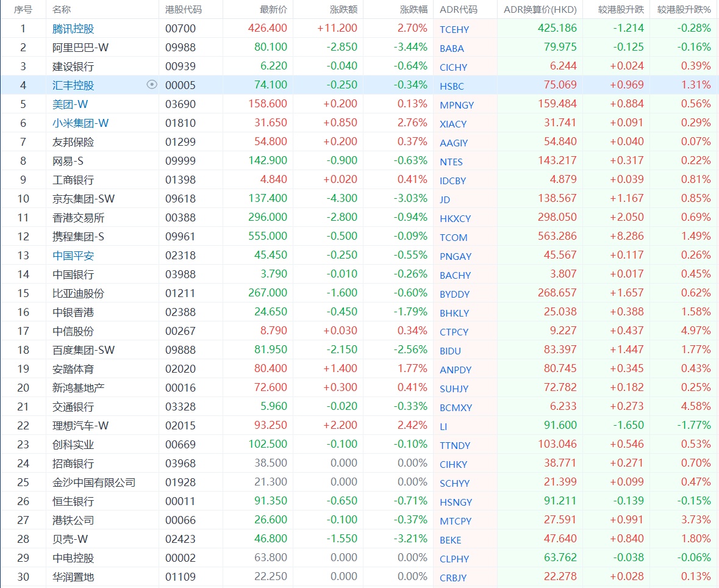Sort by 涨跌幅 column header
Viewport: 719px width, 588px height.
click(413, 10)
